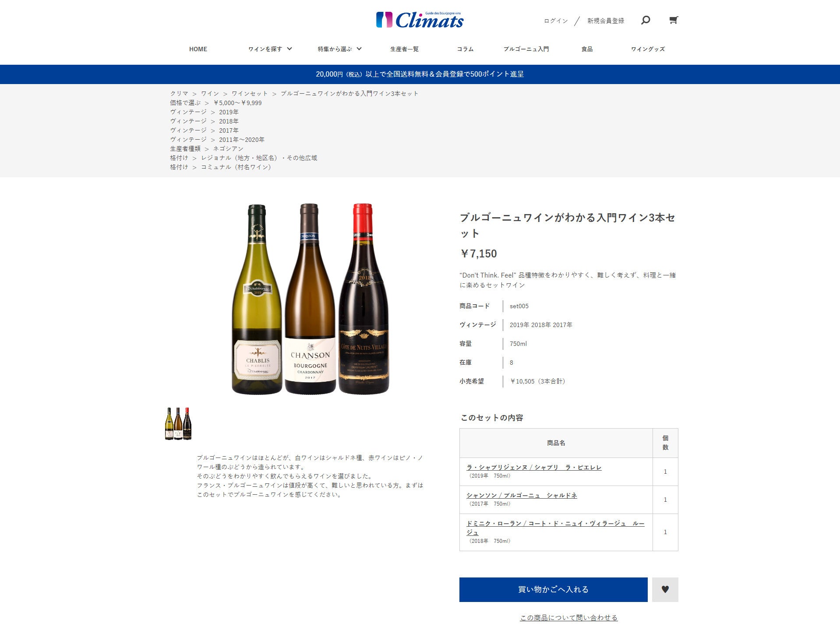
Task: Add set to favorites with heart button
Action: (665, 589)
